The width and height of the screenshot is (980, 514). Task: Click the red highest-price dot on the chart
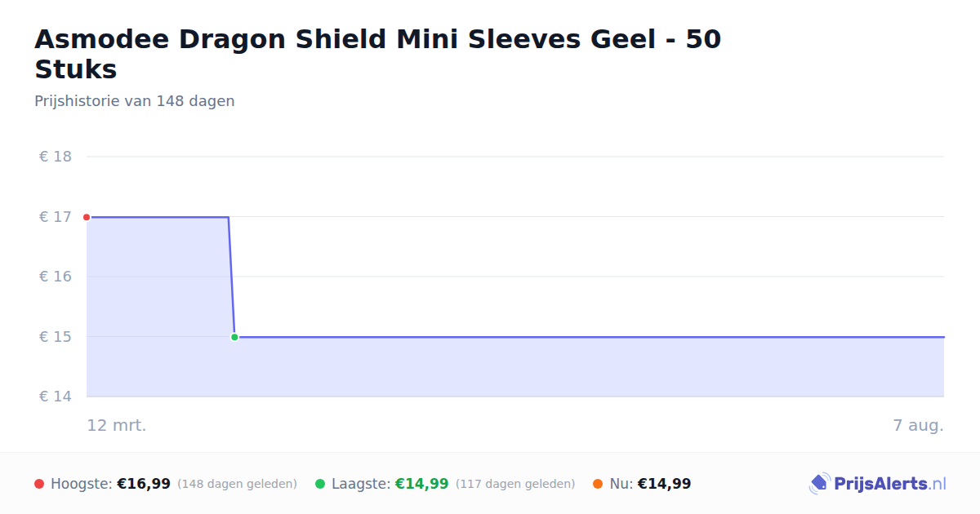(87, 217)
